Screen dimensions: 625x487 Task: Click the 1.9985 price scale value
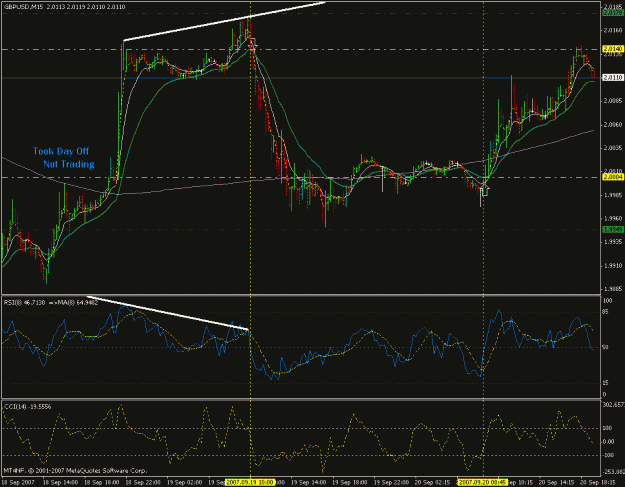(613, 195)
